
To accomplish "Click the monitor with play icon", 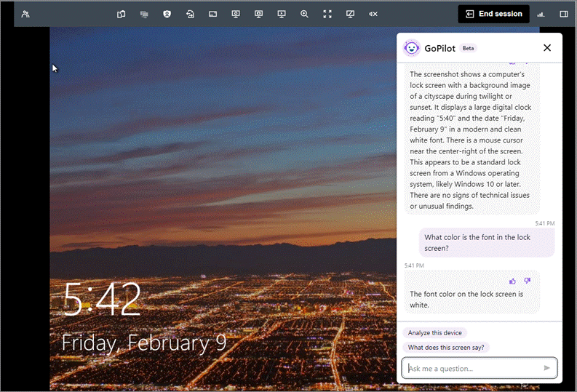I will [282, 14].
